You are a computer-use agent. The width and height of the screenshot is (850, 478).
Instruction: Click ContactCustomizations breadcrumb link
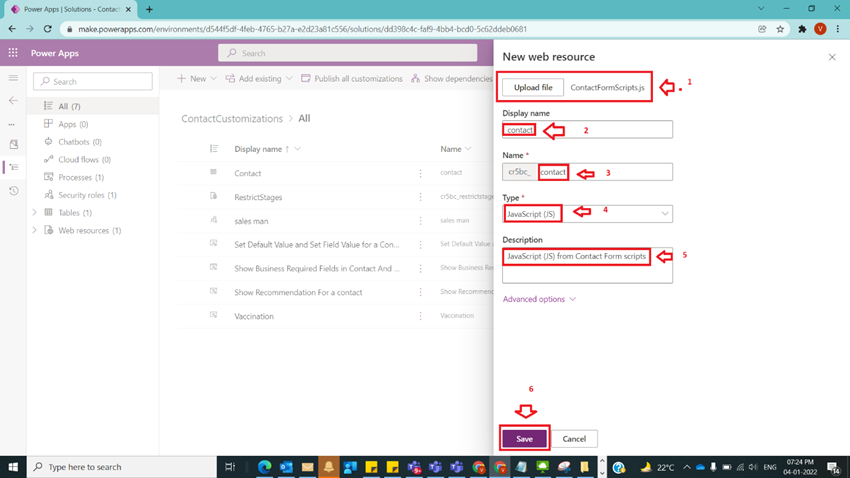pyautogui.click(x=232, y=119)
